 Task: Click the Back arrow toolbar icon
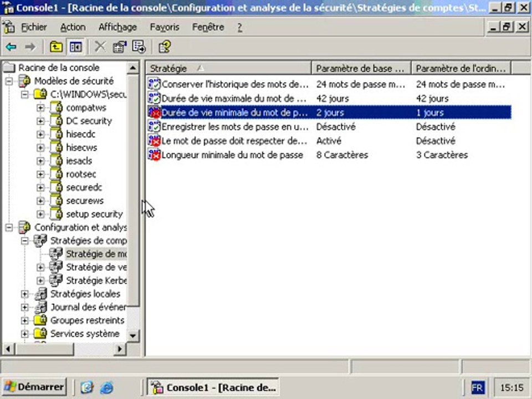click(11, 47)
